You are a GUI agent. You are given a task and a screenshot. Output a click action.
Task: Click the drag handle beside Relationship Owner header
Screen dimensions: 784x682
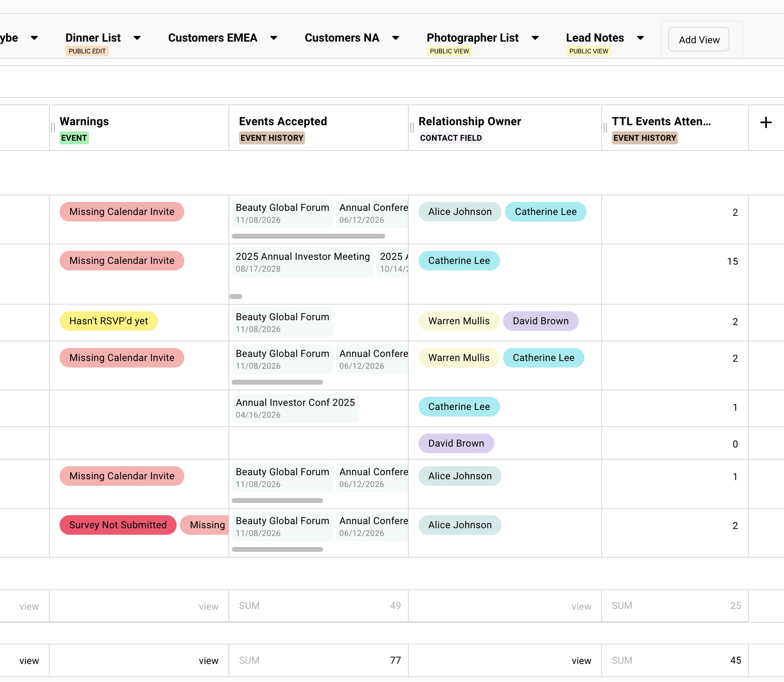412,128
